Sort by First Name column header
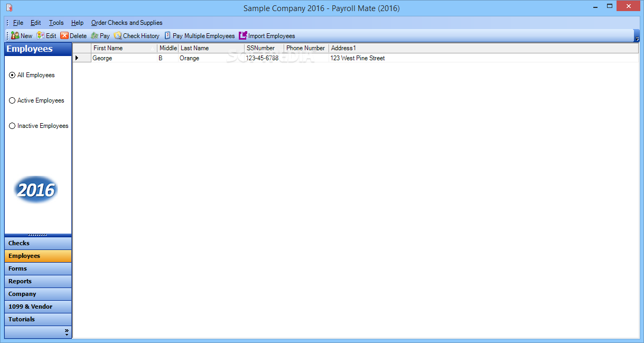 pyautogui.click(x=124, y=48)
